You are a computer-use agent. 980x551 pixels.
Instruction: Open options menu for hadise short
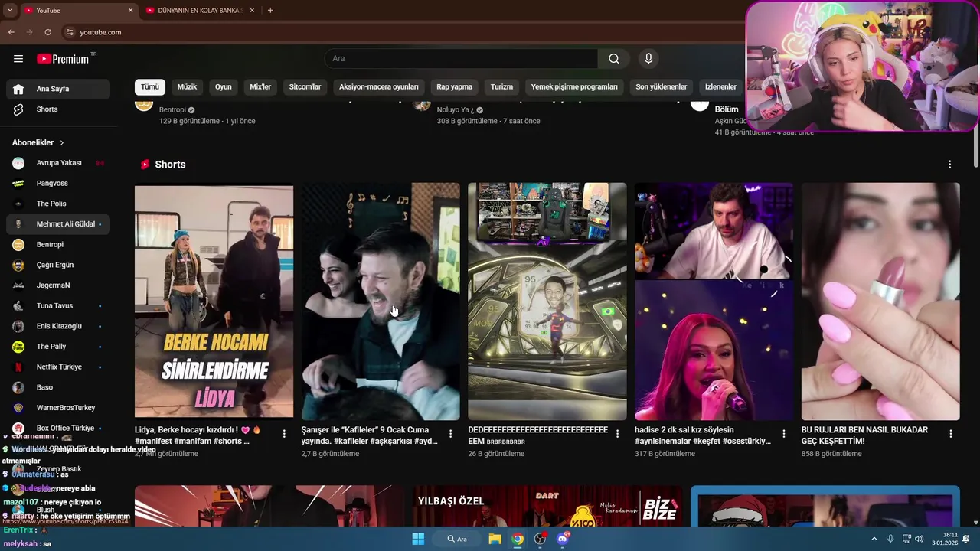pyautogui.click(x=783, y=434)
